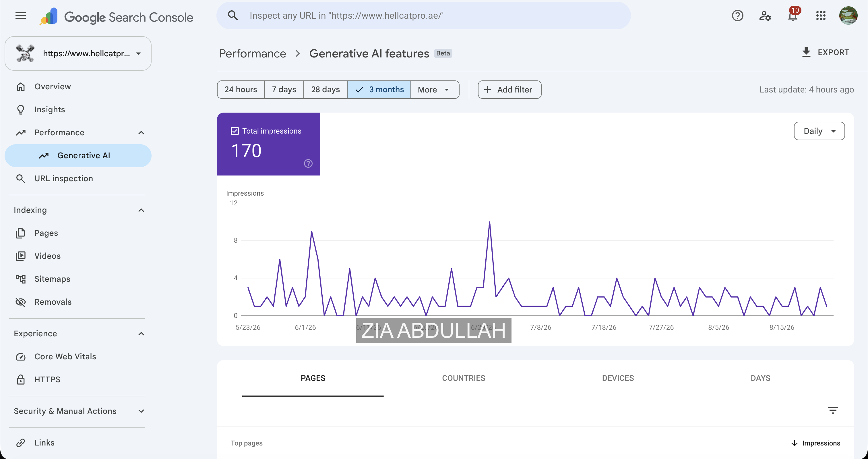This screenshot has width=868, height=459.
Task: Select the 7 days date range
Action: click(284, 89)
